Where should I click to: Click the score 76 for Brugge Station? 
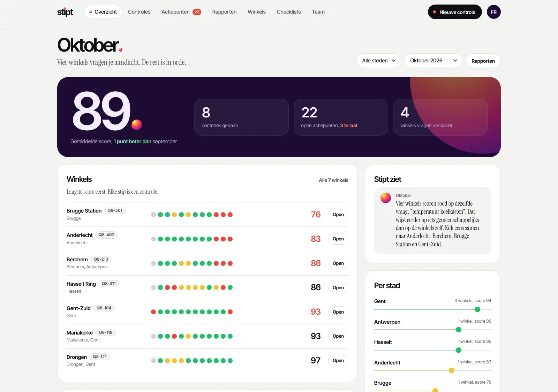316,215
